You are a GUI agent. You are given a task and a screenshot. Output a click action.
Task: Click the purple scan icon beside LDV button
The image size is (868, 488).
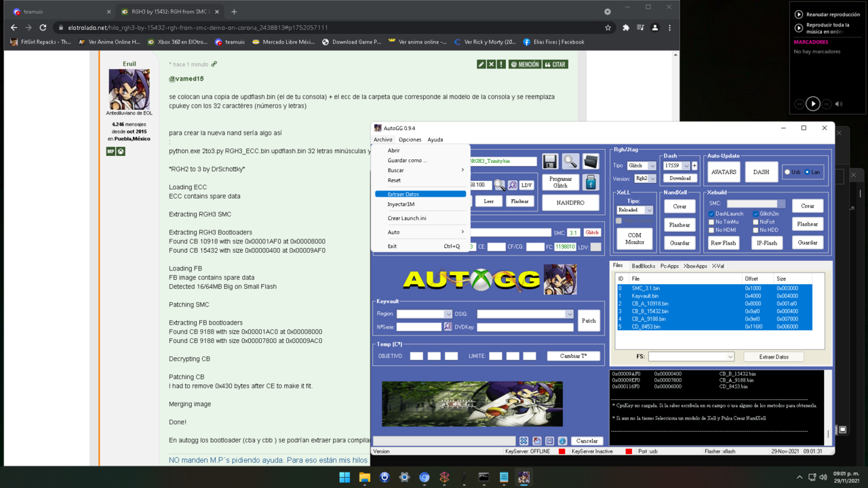(x=513, y=185)
